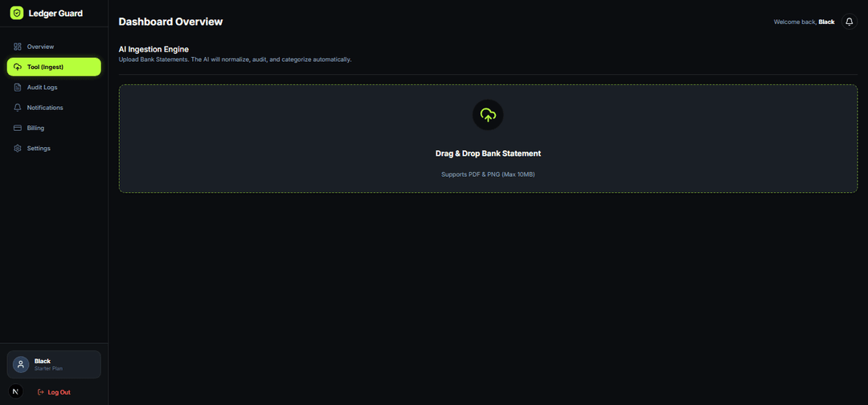Navigate to Billing

(x=54, y=128)
